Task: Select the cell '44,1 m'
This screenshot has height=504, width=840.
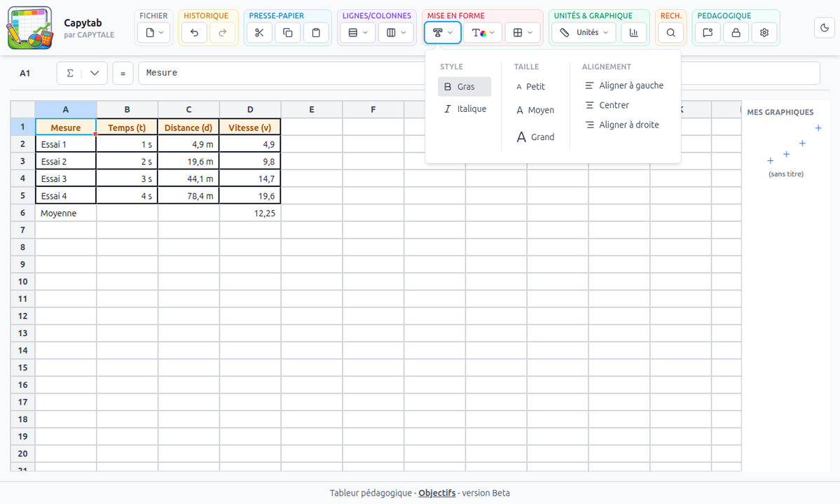Action: click(188, 178)
